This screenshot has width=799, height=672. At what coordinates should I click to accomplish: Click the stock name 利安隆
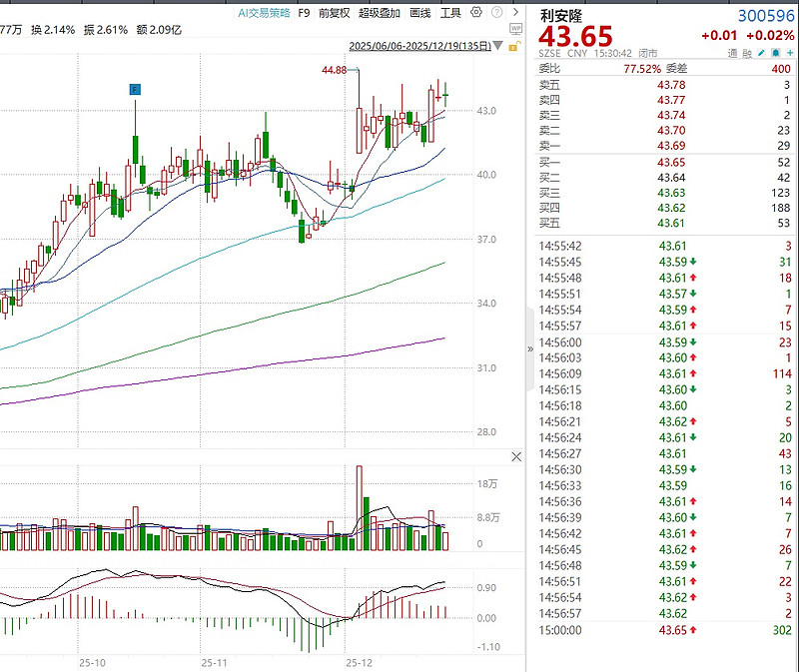click(x=560, y=16)
